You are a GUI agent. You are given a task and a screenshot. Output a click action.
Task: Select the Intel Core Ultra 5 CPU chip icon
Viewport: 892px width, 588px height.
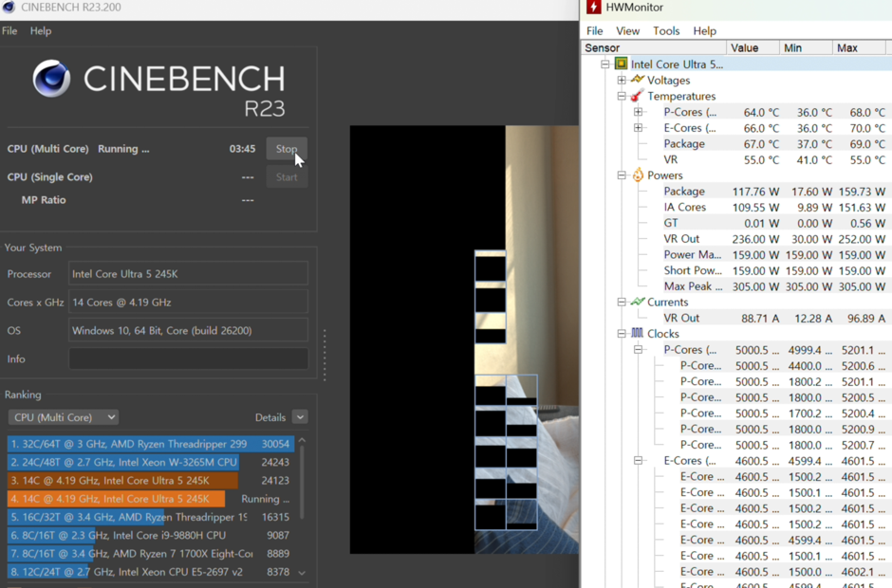pyautogui.click(x=622, y=64)
